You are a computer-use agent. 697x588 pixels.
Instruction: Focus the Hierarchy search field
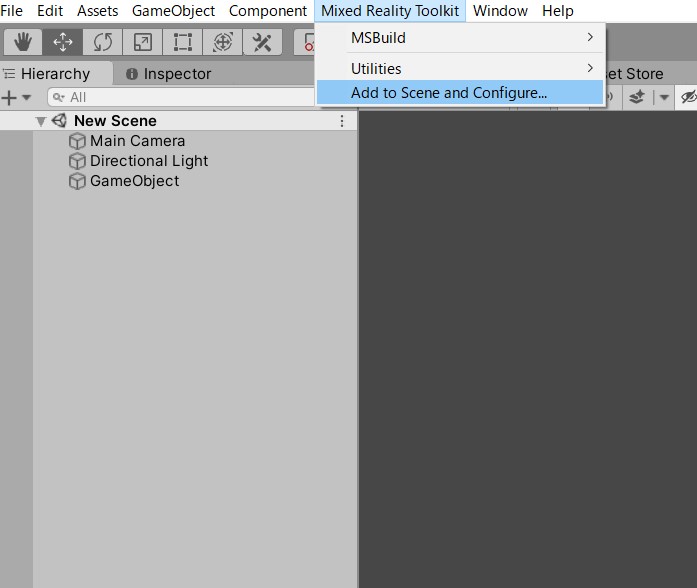181,97
